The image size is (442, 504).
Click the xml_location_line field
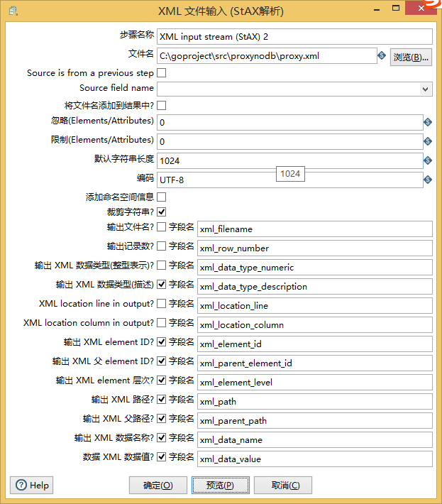pos(315,306)
